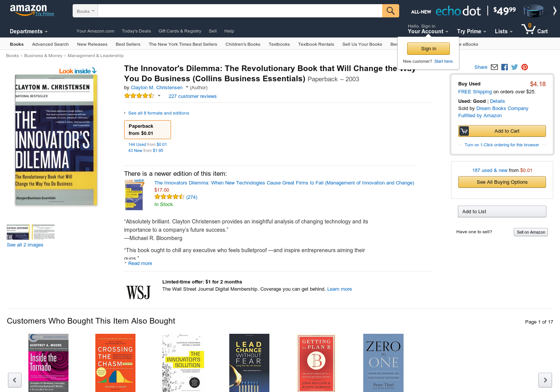The image size is (560, 392).
Task: Show previous carousel page of recommendations
Action: pos(14,380)
